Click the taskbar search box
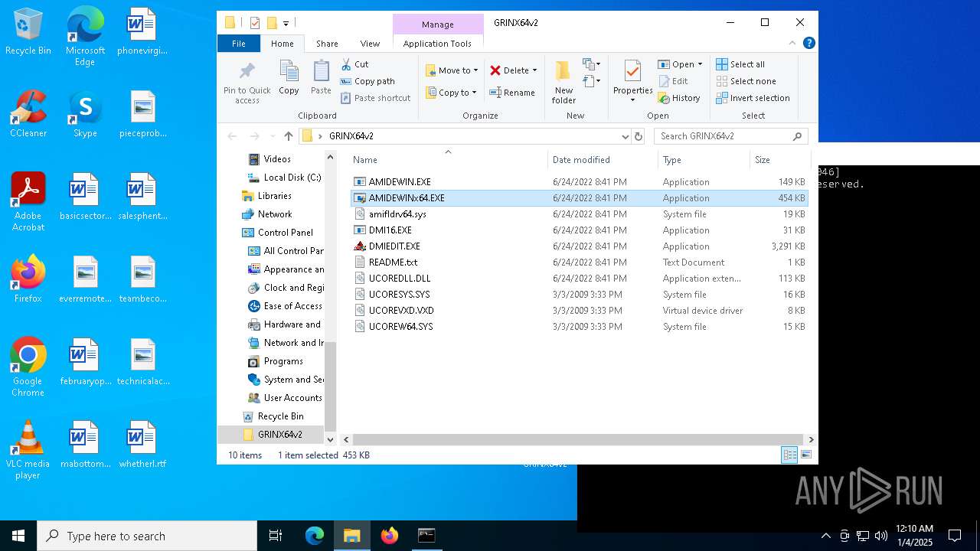The height and width of the screenshot is (551, 980). (147, 536)
